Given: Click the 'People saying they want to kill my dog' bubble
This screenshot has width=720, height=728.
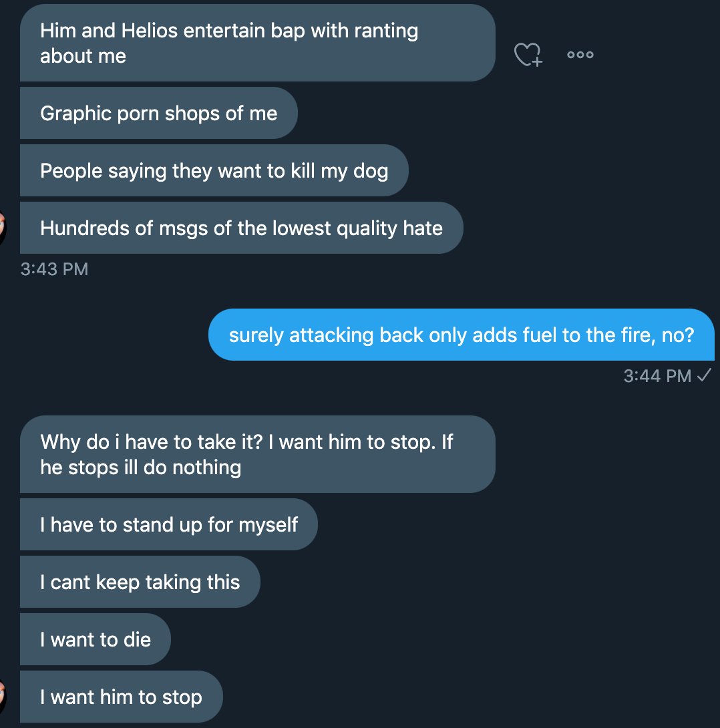Looking at the screenshot, I should coord(214,171).
